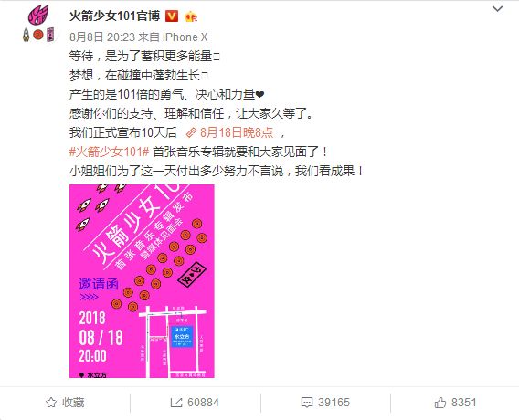519x420 pixels.
Task: Enlarge the pink invitation poster image
Action: coord(142,281)
